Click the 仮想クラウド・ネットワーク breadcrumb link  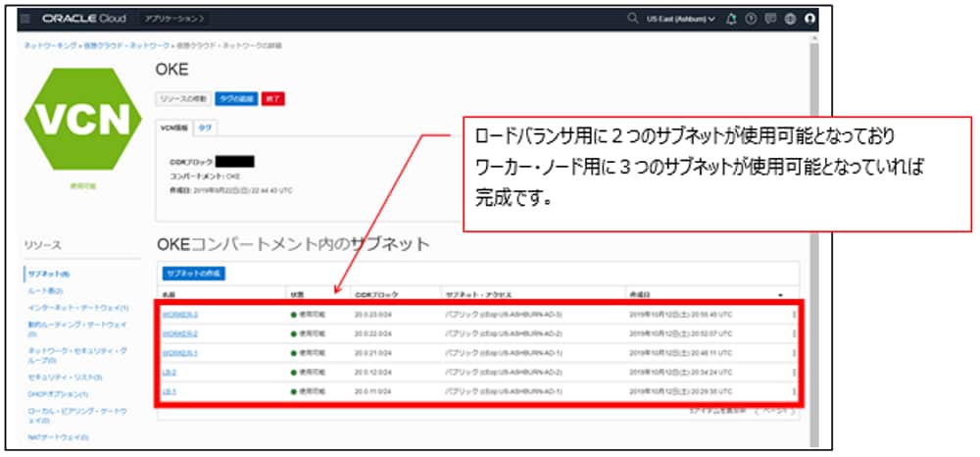(x=126, y=46)
